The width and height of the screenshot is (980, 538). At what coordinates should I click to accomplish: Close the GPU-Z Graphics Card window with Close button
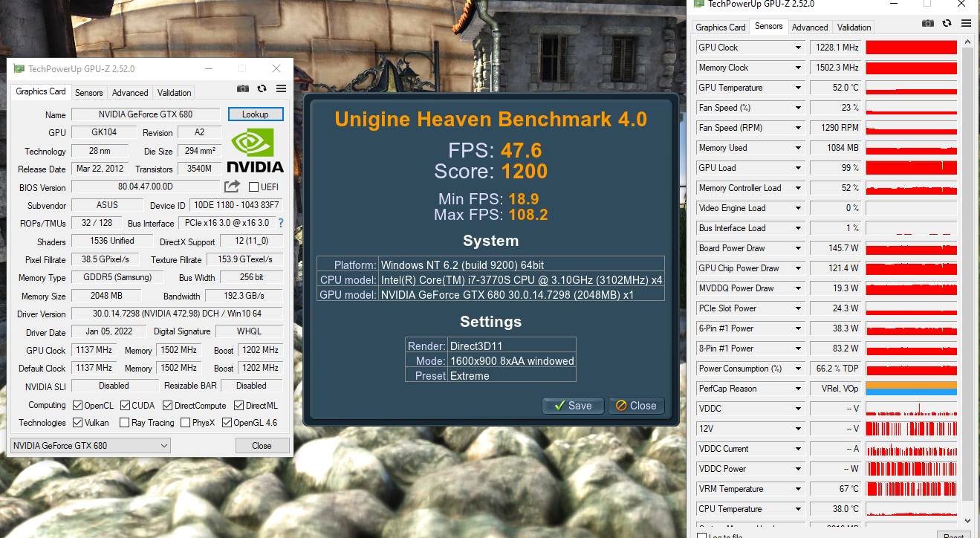[x=262, y=446]
